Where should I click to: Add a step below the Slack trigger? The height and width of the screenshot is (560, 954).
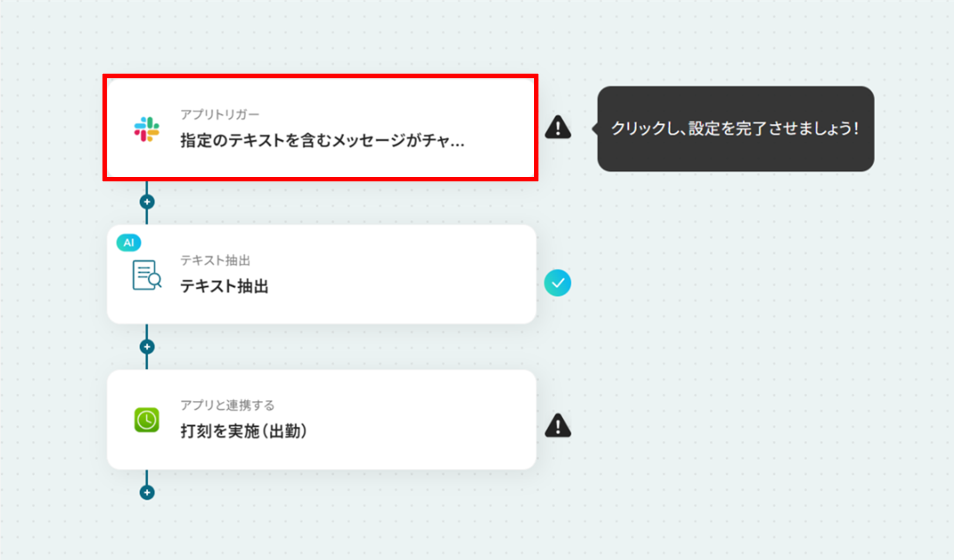coord(147,202)
